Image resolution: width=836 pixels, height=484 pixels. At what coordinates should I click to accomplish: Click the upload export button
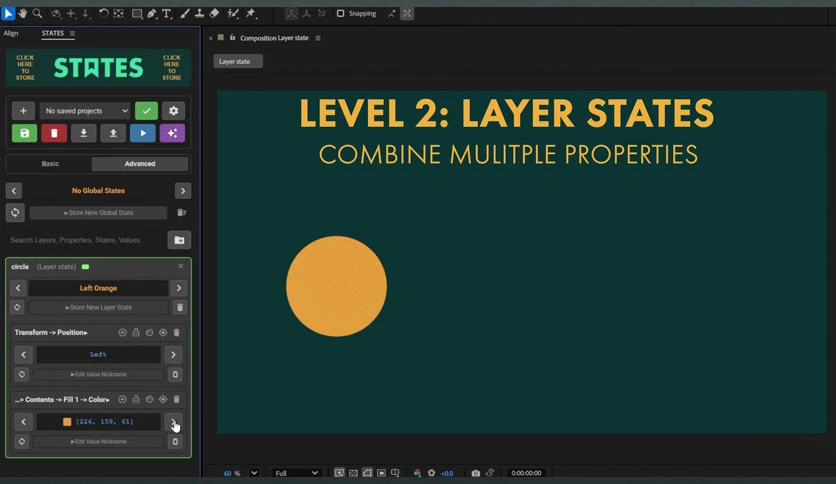click(x=113, y=133)
